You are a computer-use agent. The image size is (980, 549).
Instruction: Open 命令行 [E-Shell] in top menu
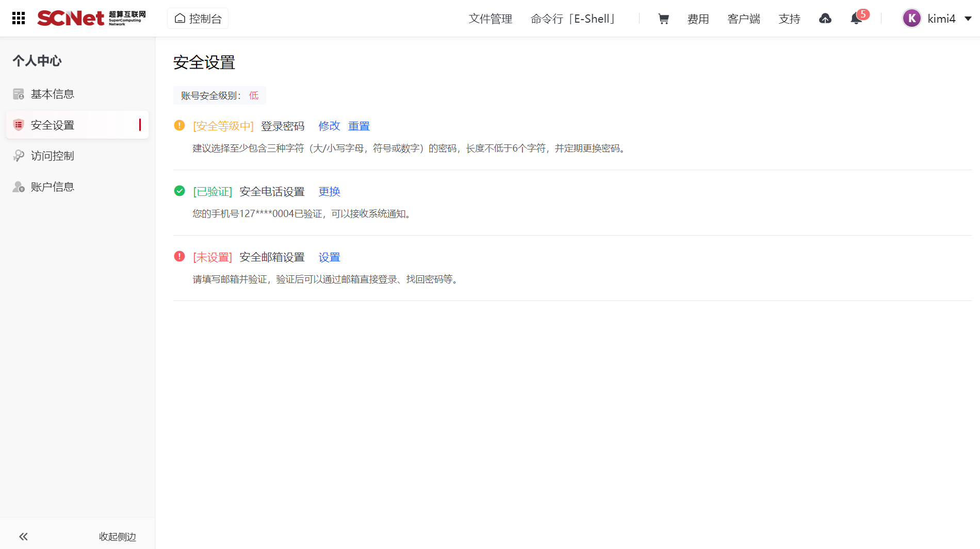point(574,19)
